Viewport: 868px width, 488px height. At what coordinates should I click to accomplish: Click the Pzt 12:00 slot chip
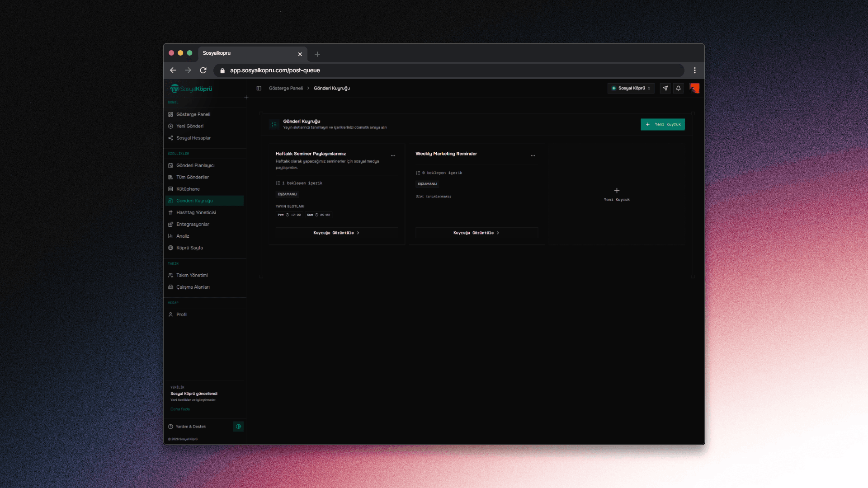289,215
